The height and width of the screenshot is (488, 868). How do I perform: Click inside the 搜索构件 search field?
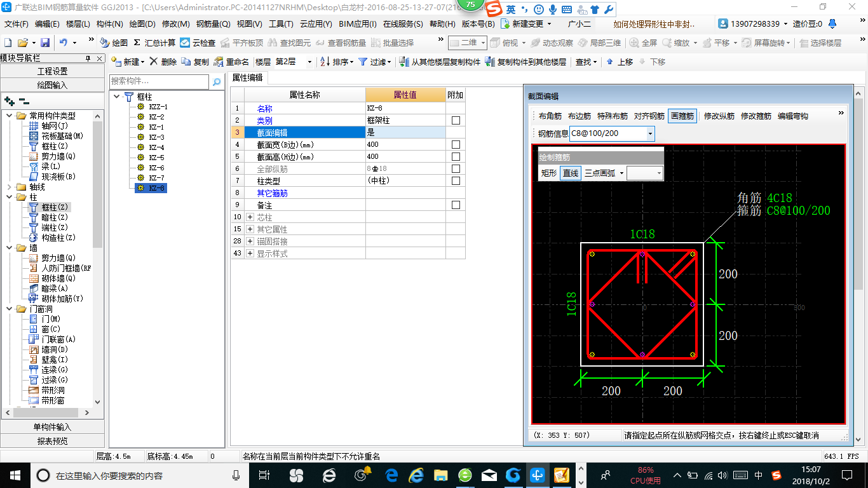point(159,81)
